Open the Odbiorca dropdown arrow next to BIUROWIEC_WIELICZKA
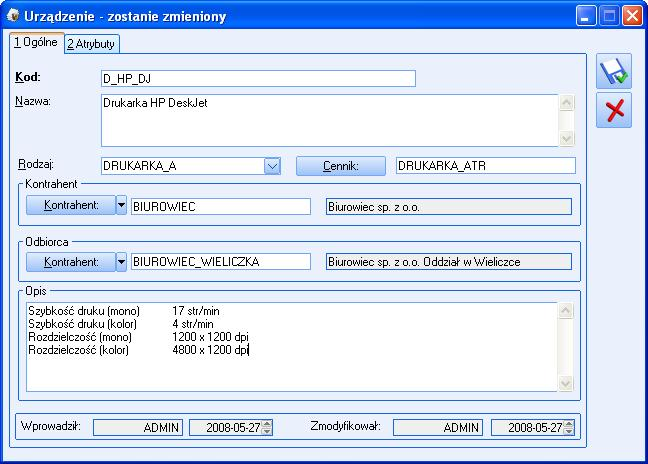 (x=121, y=262)
